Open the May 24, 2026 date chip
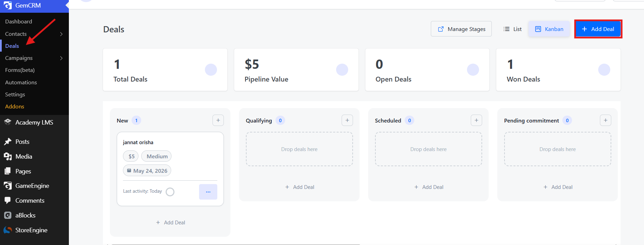Viewport: 644px width, 245px height. click(x=147, y=171)
